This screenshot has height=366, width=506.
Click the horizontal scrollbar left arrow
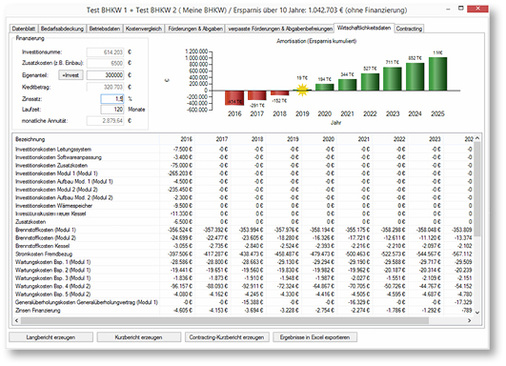tap(17, 320)
